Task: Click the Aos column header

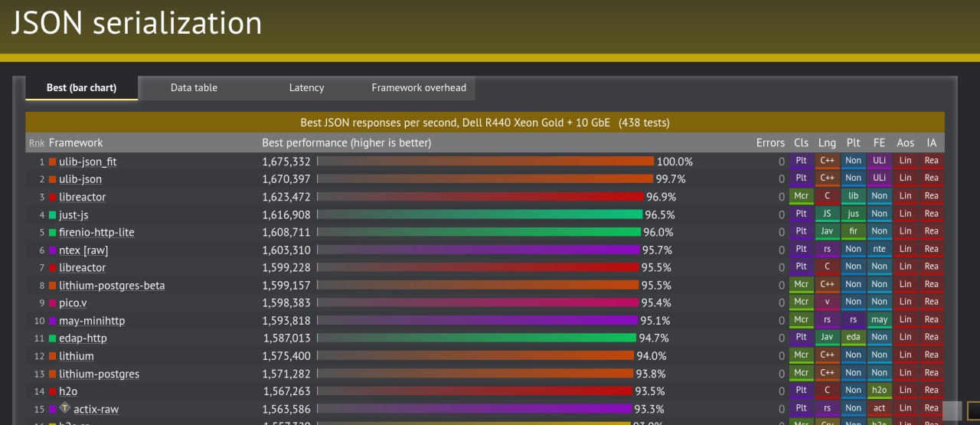Action: 905,142
